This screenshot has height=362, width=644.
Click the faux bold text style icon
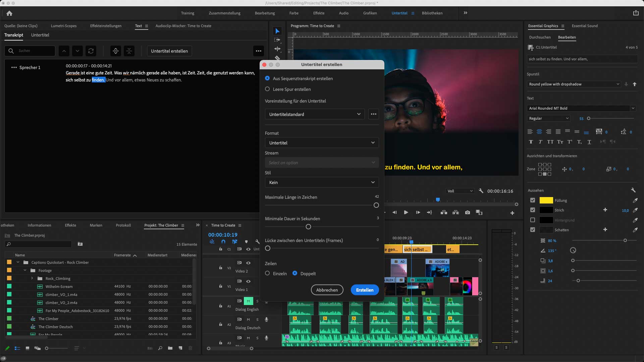531,142
